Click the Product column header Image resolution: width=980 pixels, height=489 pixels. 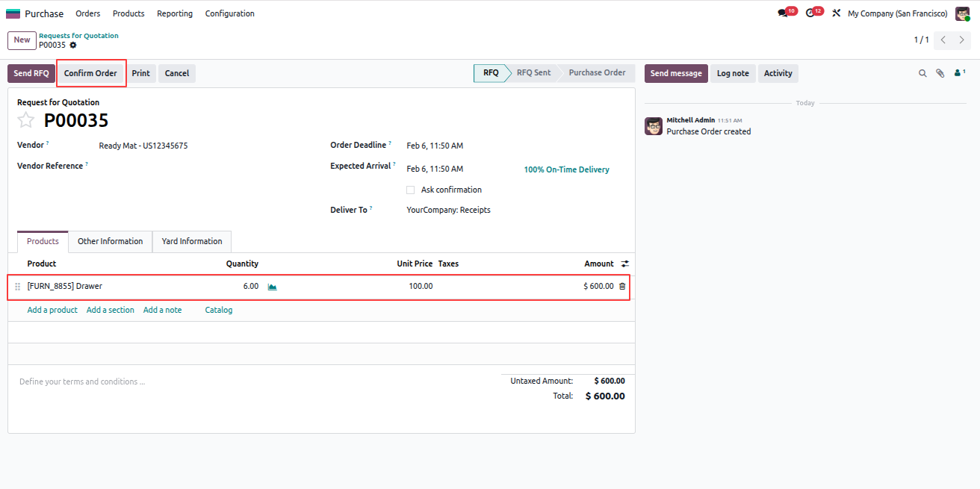tap(42, 264)
